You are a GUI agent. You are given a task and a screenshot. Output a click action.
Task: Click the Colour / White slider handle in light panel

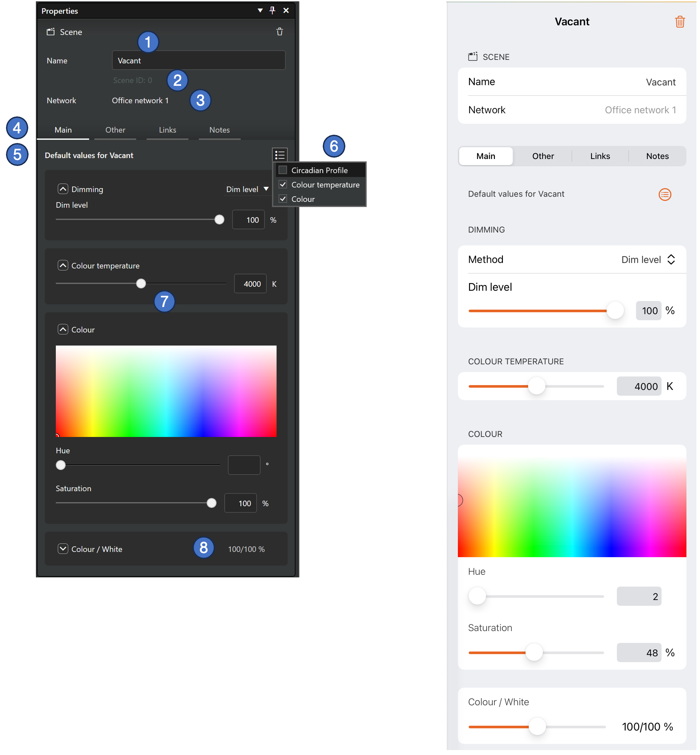point(537,727)
